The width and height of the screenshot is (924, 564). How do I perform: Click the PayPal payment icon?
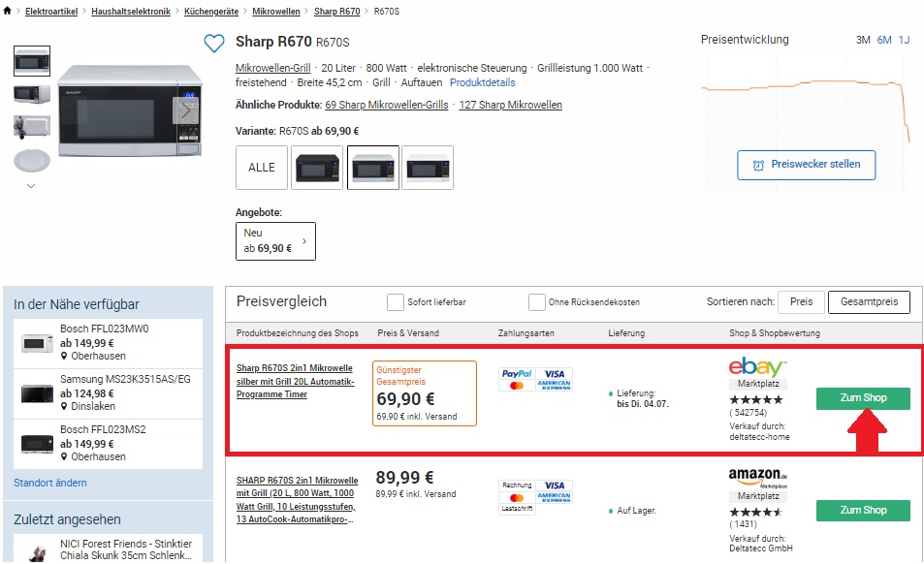517,373
